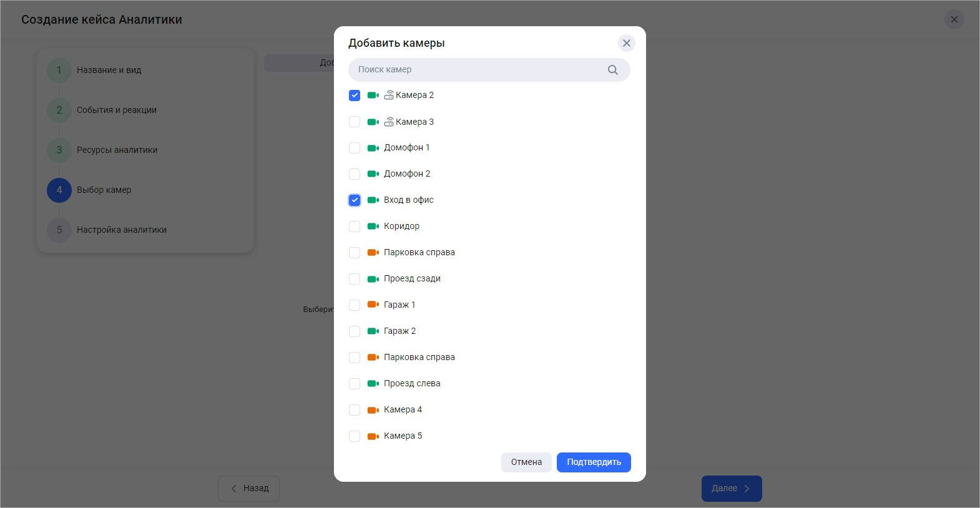Click the green camera icon beside Коридор
Image resolution: width=980 pixels, height=508 pixels.
coord(373,227)
